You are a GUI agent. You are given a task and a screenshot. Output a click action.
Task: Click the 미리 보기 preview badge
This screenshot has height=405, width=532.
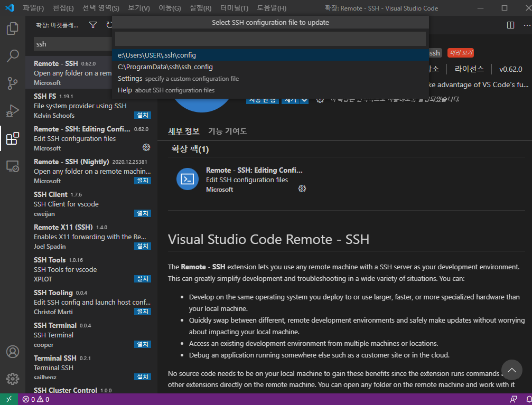coord(461,53)
